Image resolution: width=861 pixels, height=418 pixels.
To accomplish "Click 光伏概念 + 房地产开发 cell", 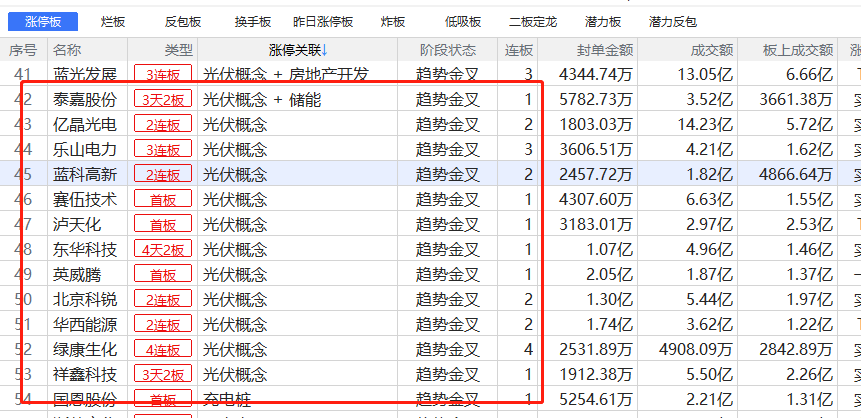I will [x=286, y=74].
